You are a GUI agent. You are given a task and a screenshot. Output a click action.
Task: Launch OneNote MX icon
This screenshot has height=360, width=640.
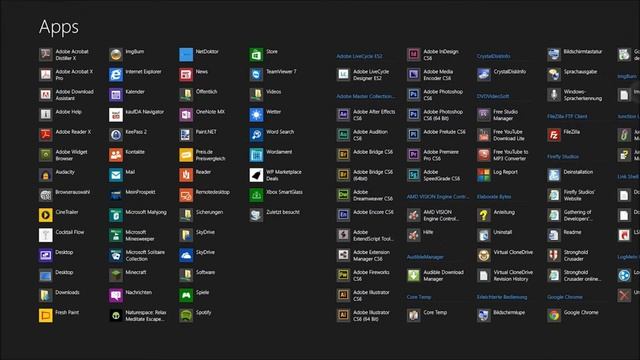pyautogui.click(x=186, y=115)
